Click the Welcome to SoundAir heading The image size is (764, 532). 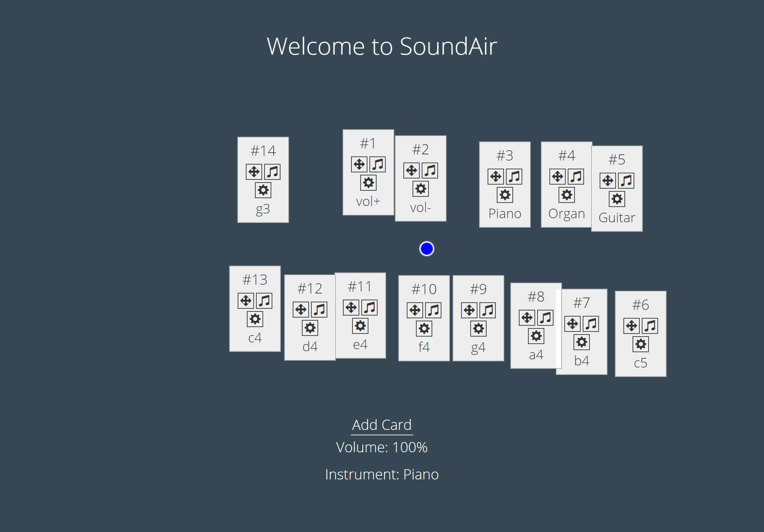click(x=382, y=46)
